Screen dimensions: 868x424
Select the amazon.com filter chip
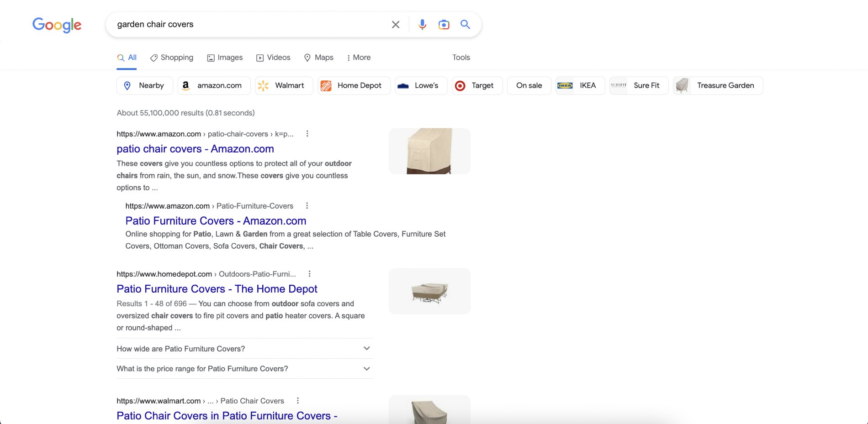click(214, 86)
